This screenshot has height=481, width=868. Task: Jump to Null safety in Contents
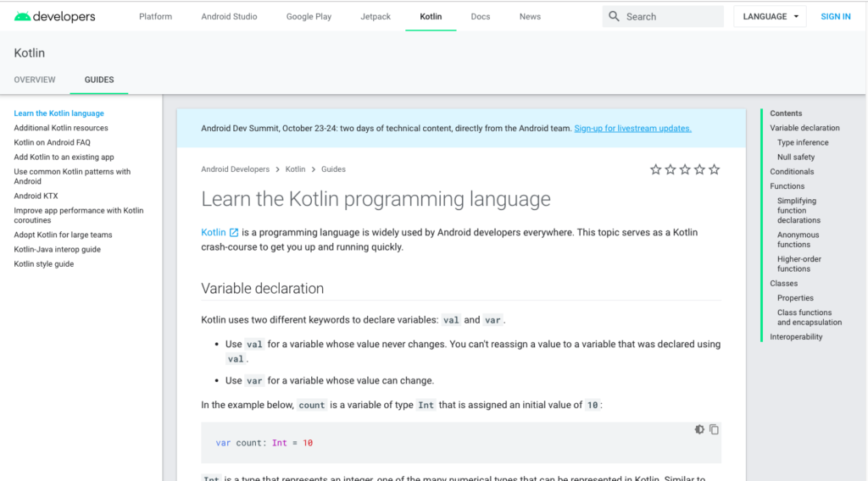pyautogui.click(x=795, y=157)
